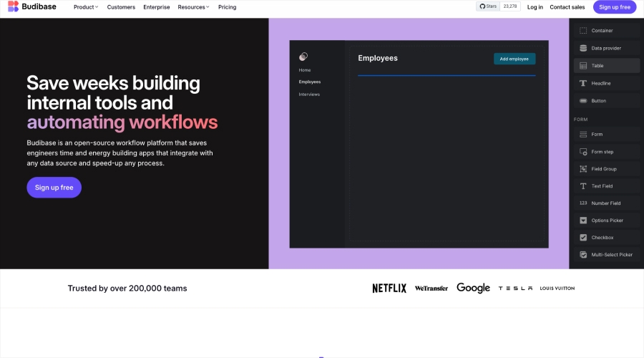Click the Louis Vuitton logo

557,289
